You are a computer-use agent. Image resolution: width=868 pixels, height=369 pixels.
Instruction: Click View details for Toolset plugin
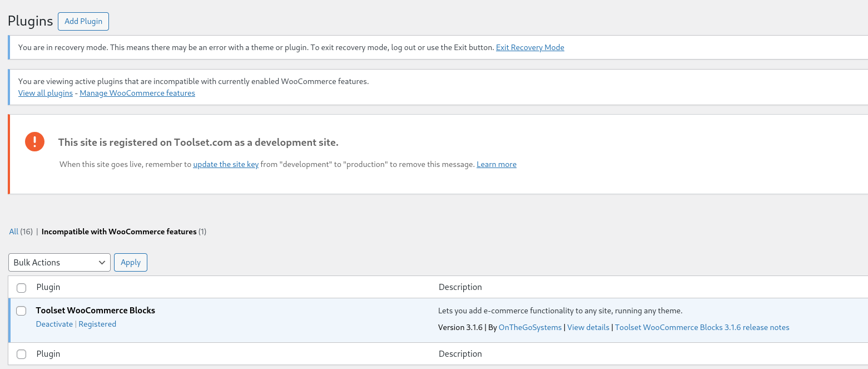click(x=588, y=328)
